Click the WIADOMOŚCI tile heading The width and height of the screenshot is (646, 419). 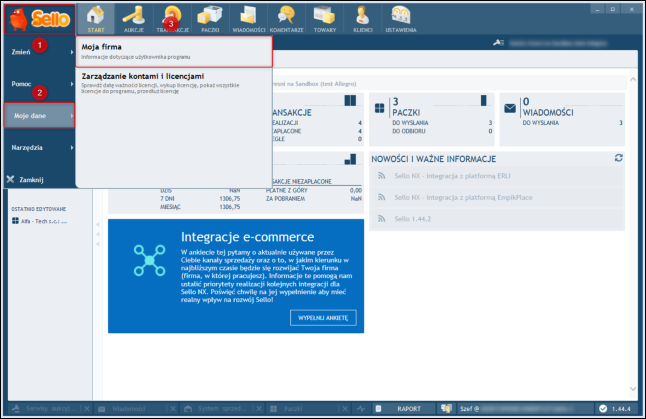[x=548, y=112]
